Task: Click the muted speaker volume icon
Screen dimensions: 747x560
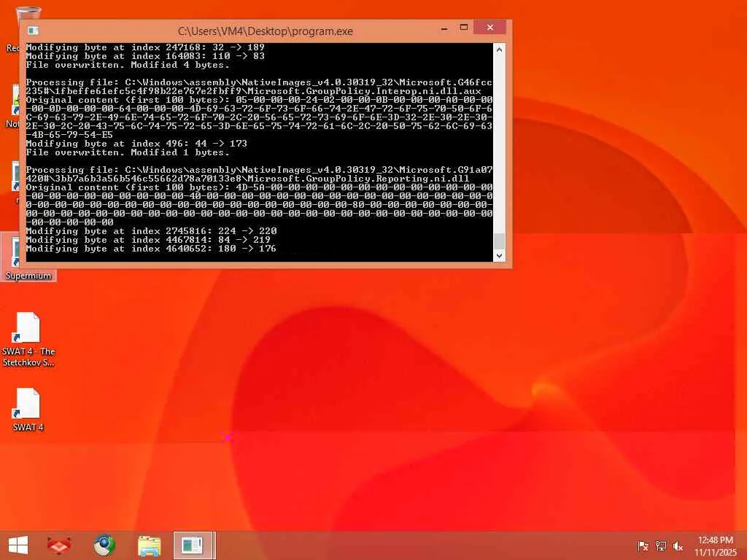Action: [678, 545]
